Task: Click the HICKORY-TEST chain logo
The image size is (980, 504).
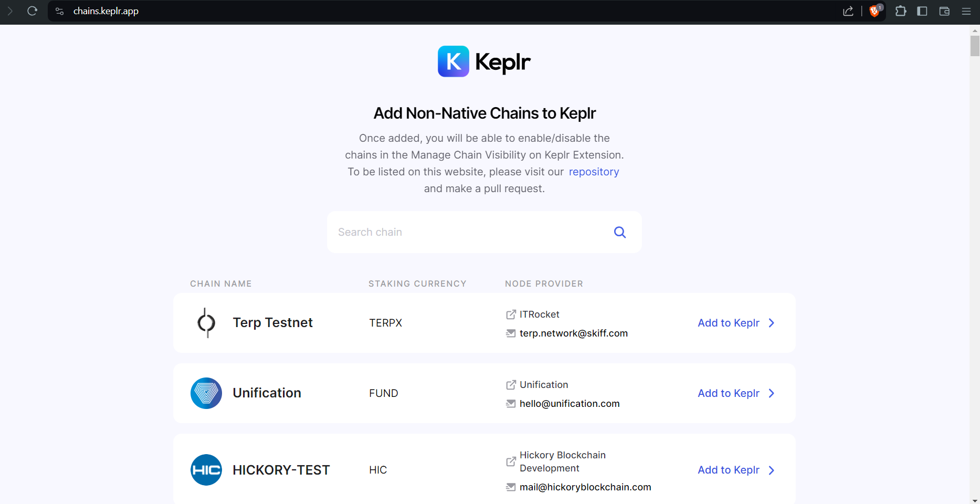Action: tap(206, 470)
